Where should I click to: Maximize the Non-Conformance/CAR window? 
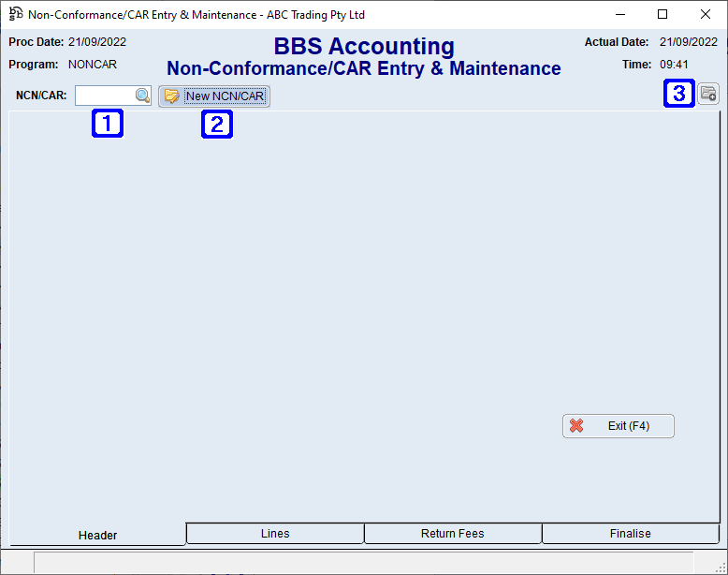662,14
